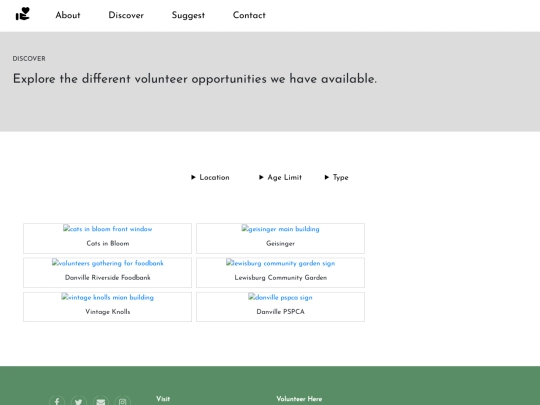Select the Geisinger card title

click(280, 243)
